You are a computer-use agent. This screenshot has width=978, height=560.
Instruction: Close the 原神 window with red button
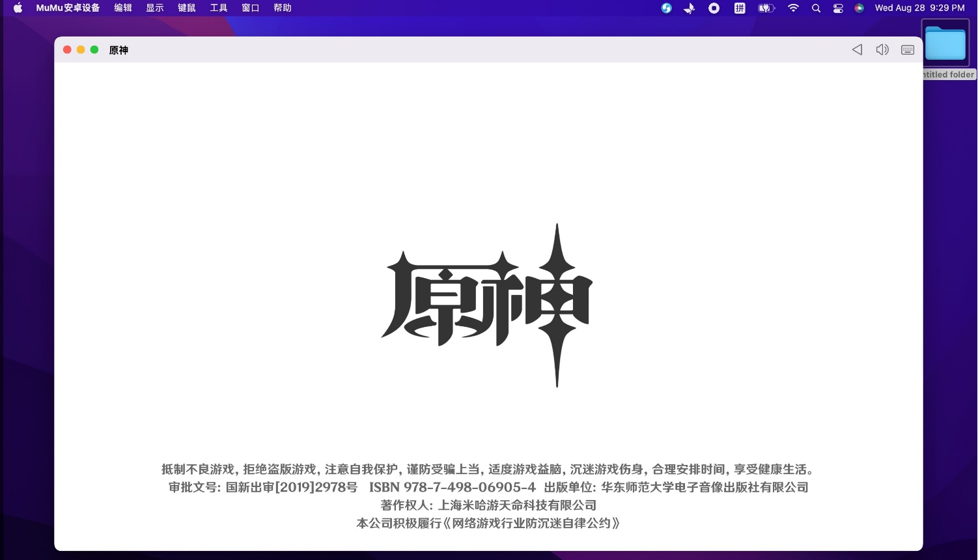pyautogui.click(x=67, y=49)
